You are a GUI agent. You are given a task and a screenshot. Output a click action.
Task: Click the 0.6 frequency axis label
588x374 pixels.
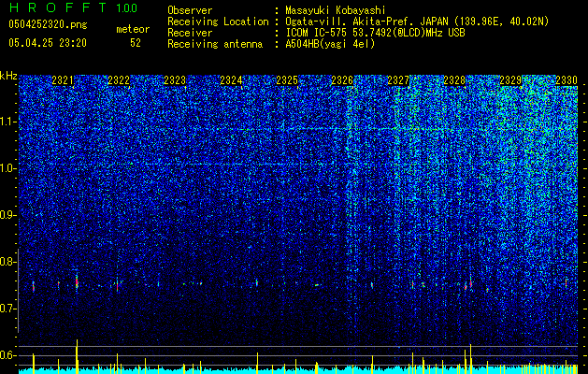tap(7, 355)
